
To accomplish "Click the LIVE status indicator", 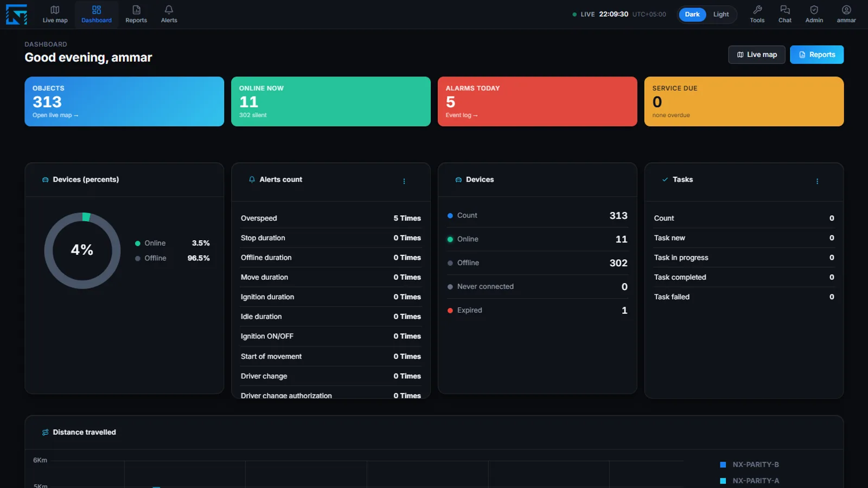I will coord(584,15).
